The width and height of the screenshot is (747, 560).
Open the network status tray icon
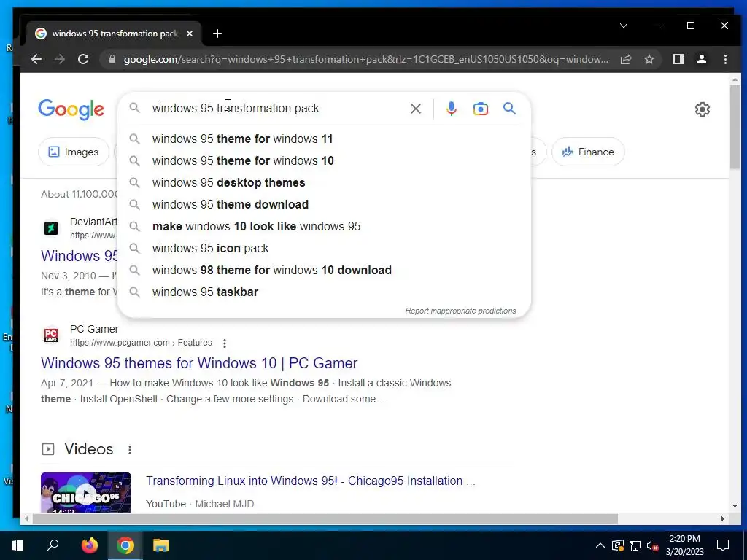click(635, 545)
